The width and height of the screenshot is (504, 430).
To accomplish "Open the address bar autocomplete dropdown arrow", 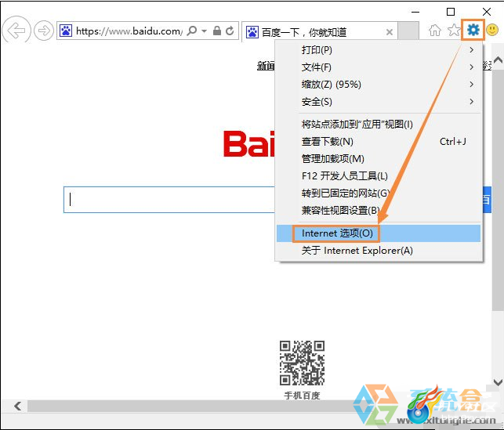I will coord(204,31).
